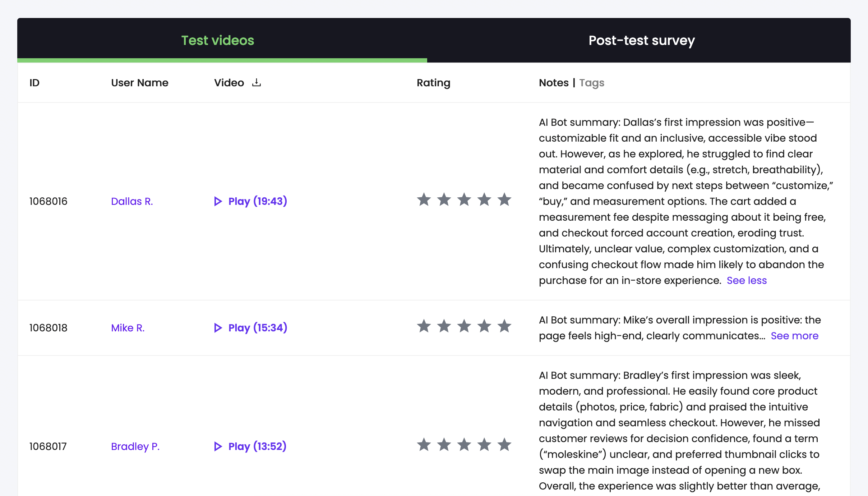Play Bradley P.'s 13:52 video
Screen dimensions: 868x496
(250, 446)
